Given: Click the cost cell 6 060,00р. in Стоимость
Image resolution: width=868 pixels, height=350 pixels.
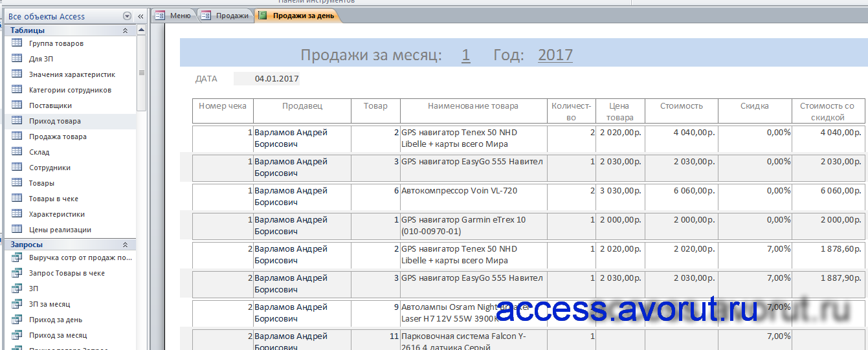Looking at the screenshot, I should pos(681,197).
